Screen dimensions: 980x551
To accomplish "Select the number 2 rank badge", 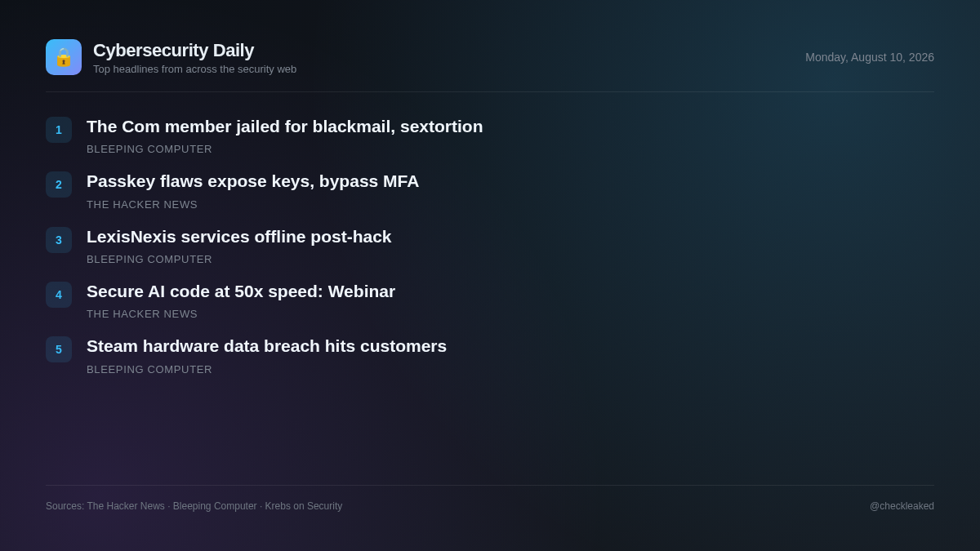I will [59, 184].
